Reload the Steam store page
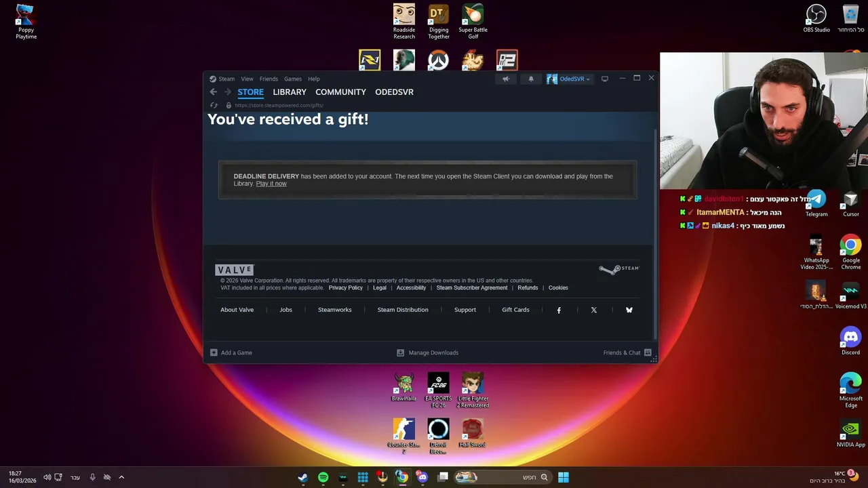The width and height of the screenshot is (868, 488). [214, 105]
